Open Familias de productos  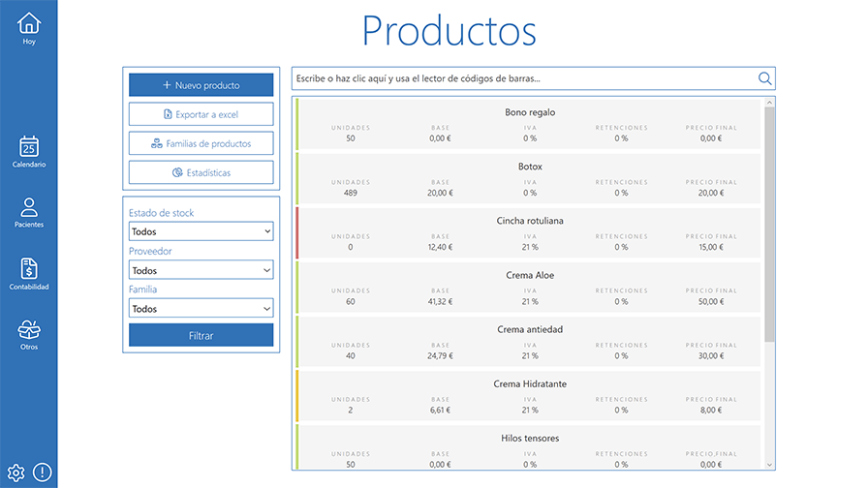(x=201, y=143)
